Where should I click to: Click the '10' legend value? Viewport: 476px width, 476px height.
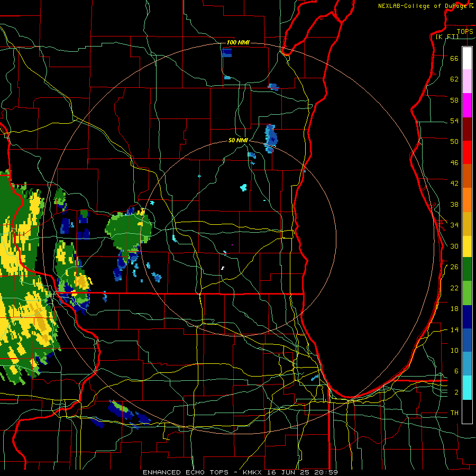(454, 351)
